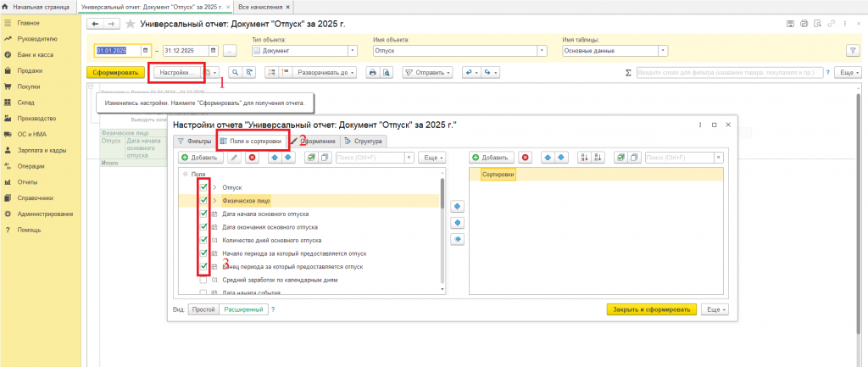Screen dimensions: 868x367
Task: Open Еще menu in fields panel toolbar
Action: pos(432,158)
